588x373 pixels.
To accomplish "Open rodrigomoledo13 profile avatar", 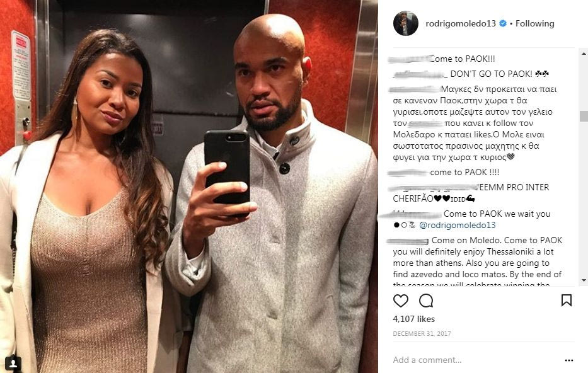I will (406, 23).
